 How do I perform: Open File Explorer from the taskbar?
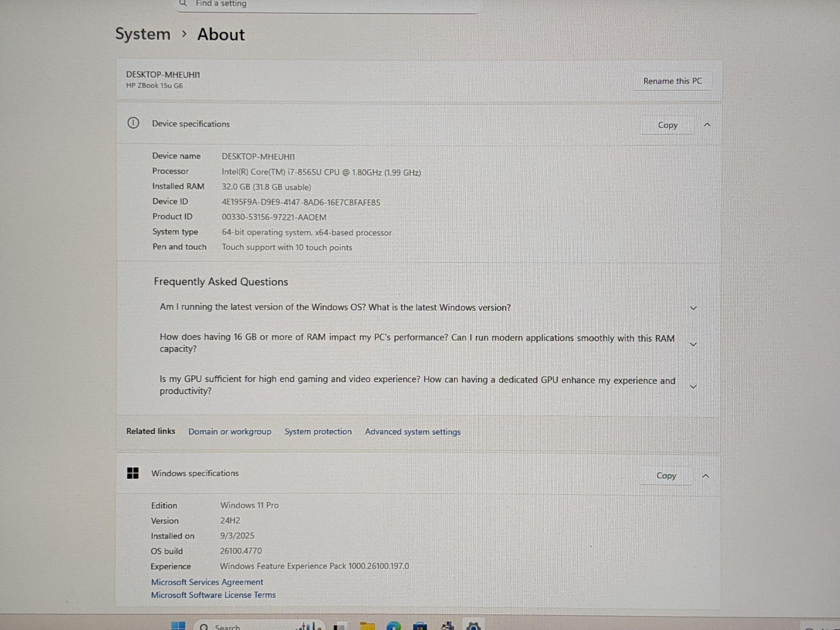tap(367, 626)
